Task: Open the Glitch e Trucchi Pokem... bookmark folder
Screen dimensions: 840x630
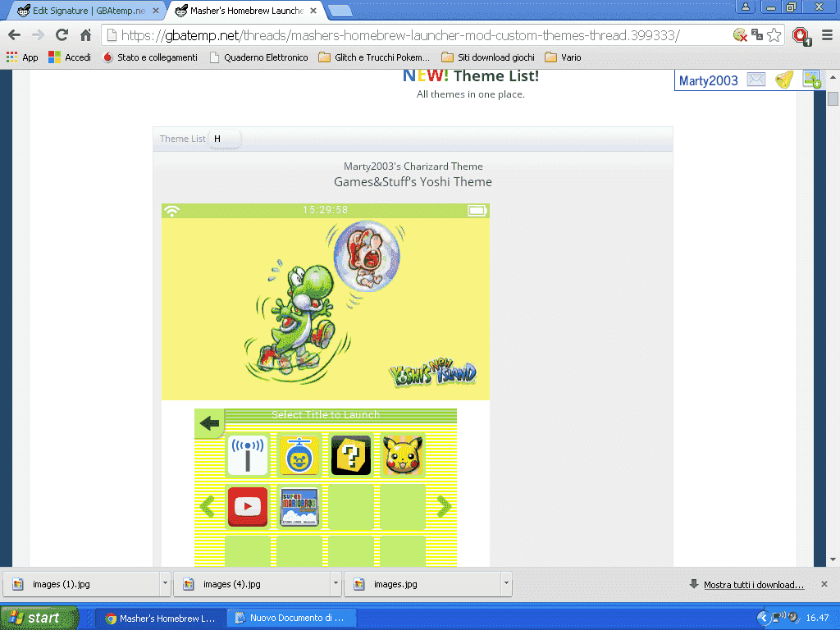Action: [x=374, y=57]
